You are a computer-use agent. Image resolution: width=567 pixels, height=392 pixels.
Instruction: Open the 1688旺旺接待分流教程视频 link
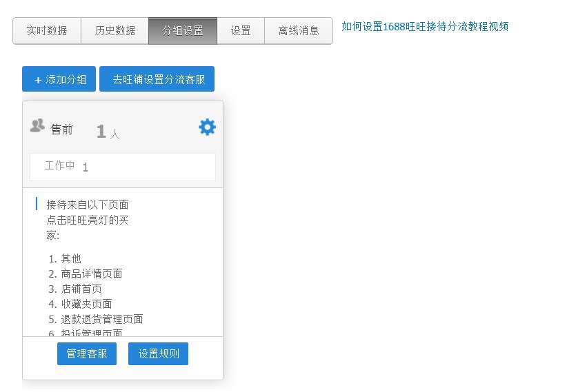(425, 26)
